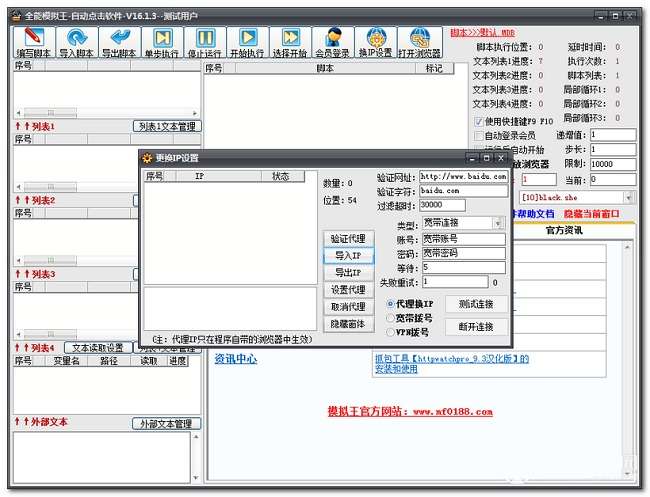
Task: Click 设置代理 button
Action: (x=348, y=290)
